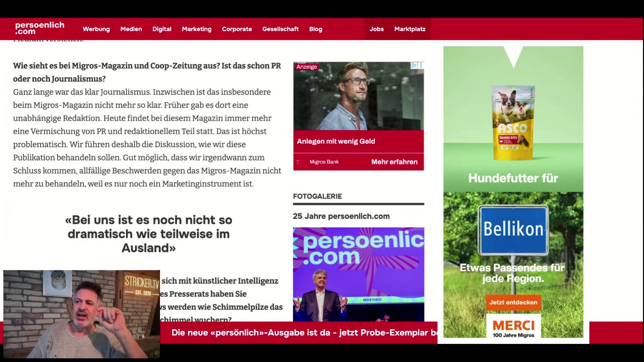644x362 pixels.
Task: Click the Migros Bank ad photo of man with glasses
Action: pos(358,96)
